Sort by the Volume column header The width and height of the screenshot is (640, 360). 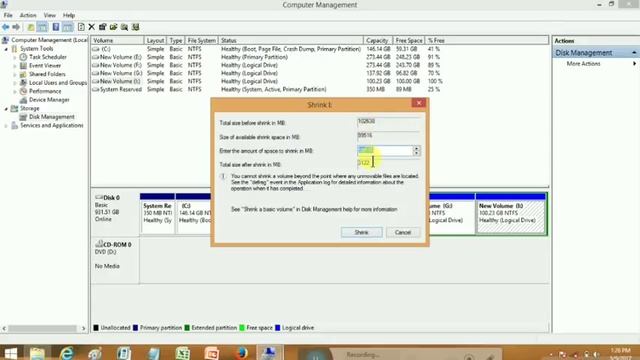[x=118, y=40]
